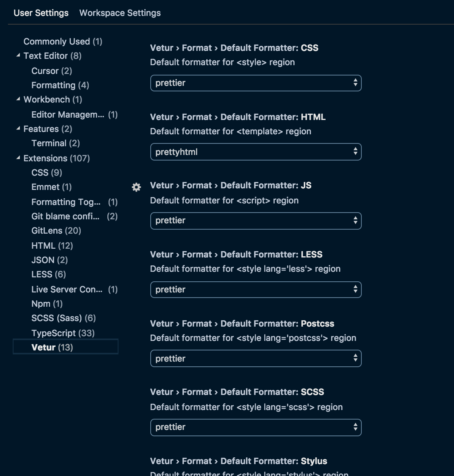Select Emmet (1) extension settings
The width and height of the screenshot is (454, 476).
pos(52,187)
